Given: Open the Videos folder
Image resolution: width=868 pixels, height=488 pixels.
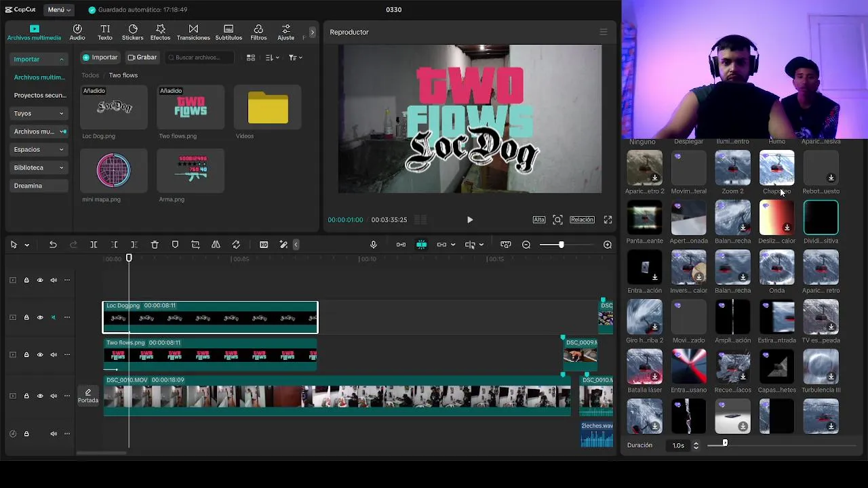Looking at the screenshot, I should coord(268,108).
